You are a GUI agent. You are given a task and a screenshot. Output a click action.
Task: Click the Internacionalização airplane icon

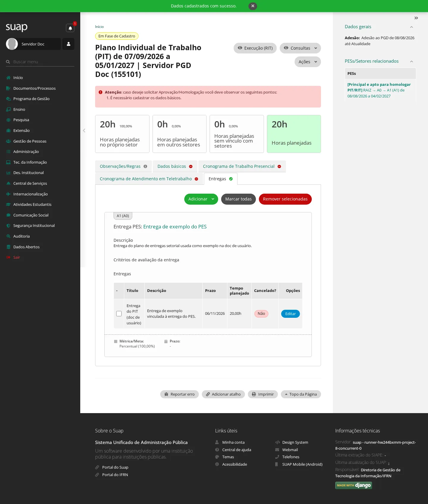tap(8, 194)
